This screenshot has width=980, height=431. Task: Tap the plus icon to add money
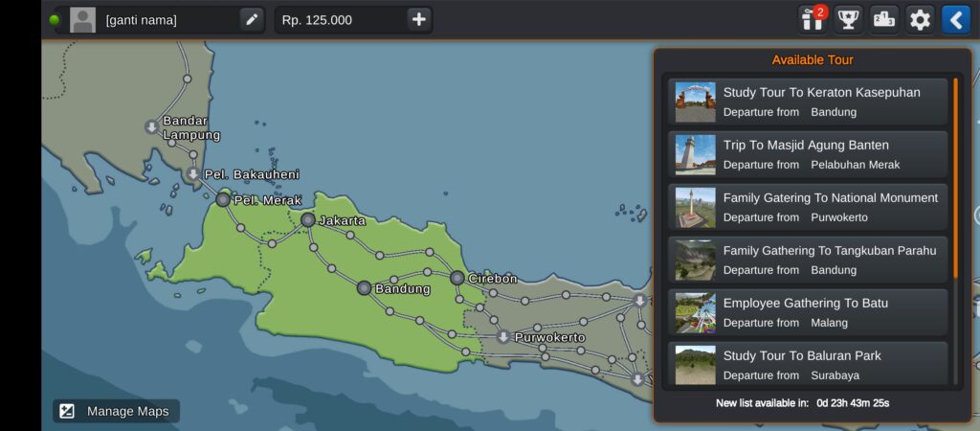[x=418, y=19]
